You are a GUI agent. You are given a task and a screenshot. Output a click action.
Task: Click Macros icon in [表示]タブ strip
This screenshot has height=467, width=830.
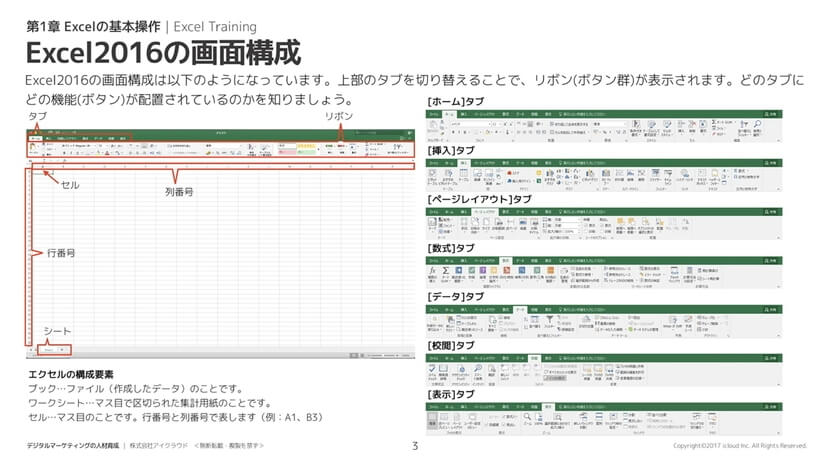(x=712, y=416)
